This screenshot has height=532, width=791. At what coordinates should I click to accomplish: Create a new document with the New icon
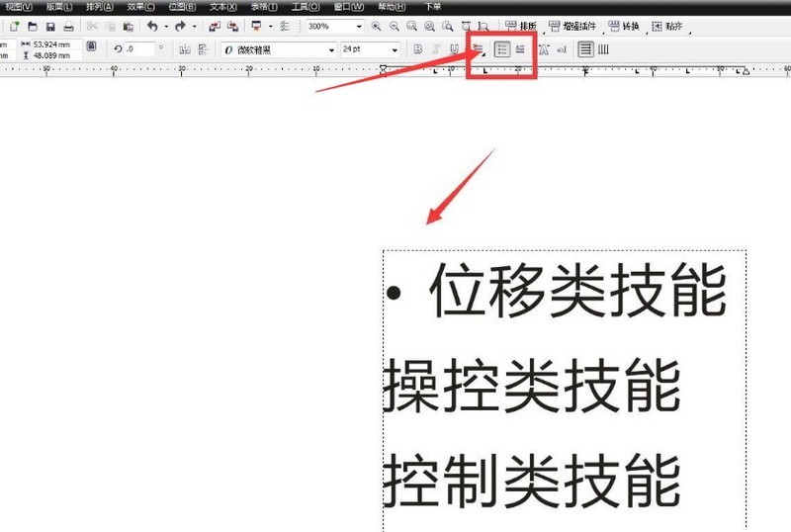(x=14, y=27)
